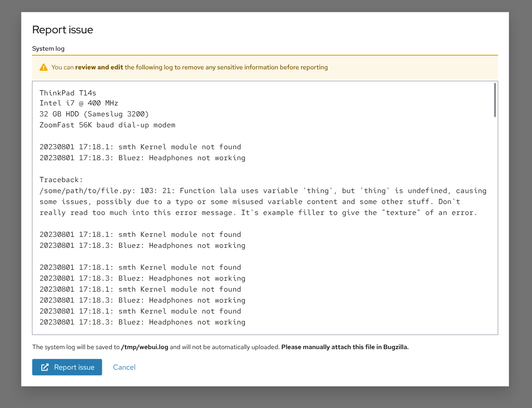This screenshot has width=532, height=408.
Task: Click the 'System log' field label
Action: 48,48
